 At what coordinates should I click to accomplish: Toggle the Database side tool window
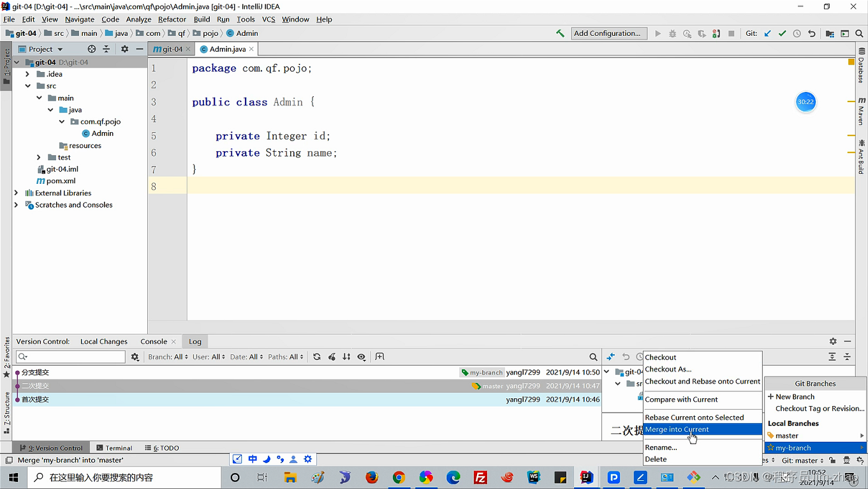click(x=861, y=66)
